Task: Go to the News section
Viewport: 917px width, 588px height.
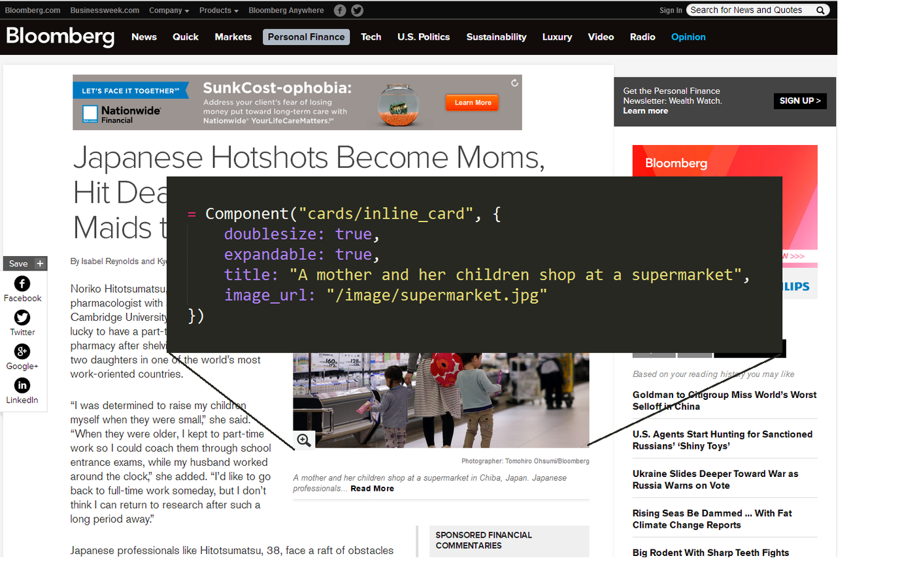Action: click(144, 37)
